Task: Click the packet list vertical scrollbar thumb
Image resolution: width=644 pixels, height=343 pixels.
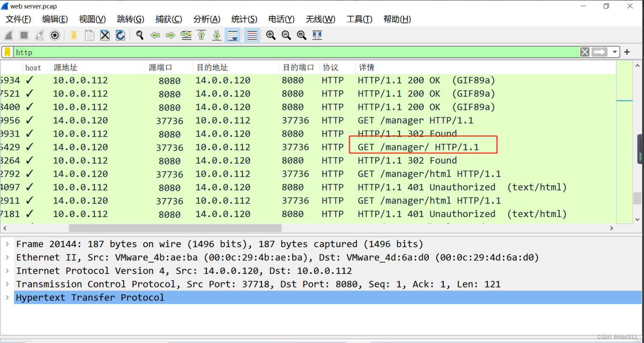Action: 637,198
